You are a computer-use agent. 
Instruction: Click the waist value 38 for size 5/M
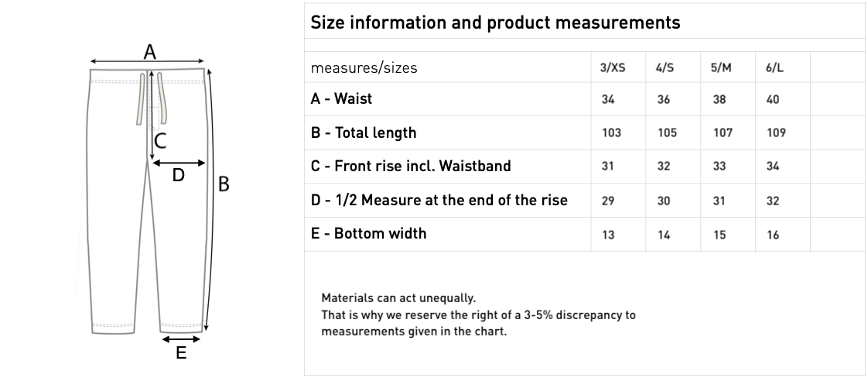[x=719, y=99]
